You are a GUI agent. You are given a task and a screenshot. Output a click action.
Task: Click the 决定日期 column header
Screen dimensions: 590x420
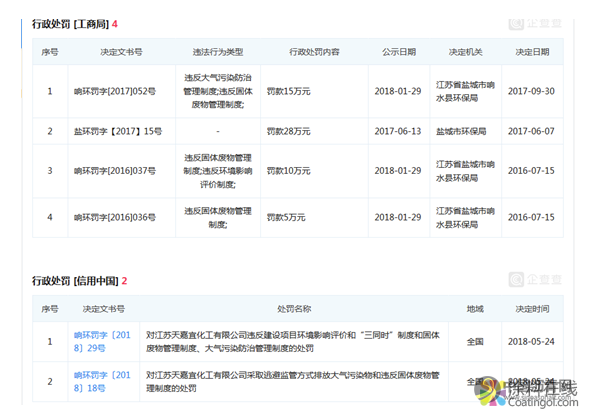(532, 52)
